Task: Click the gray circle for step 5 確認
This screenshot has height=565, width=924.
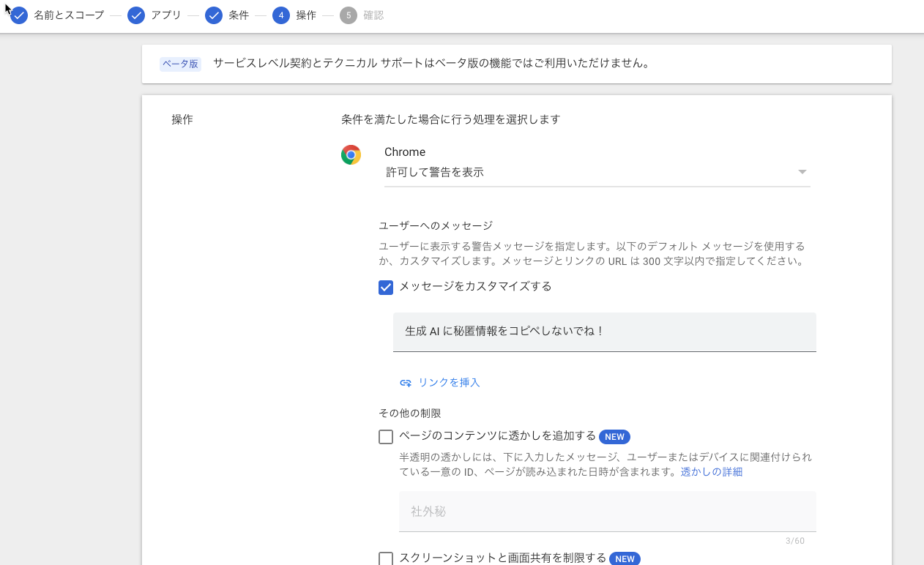Action: click(350, 15)
